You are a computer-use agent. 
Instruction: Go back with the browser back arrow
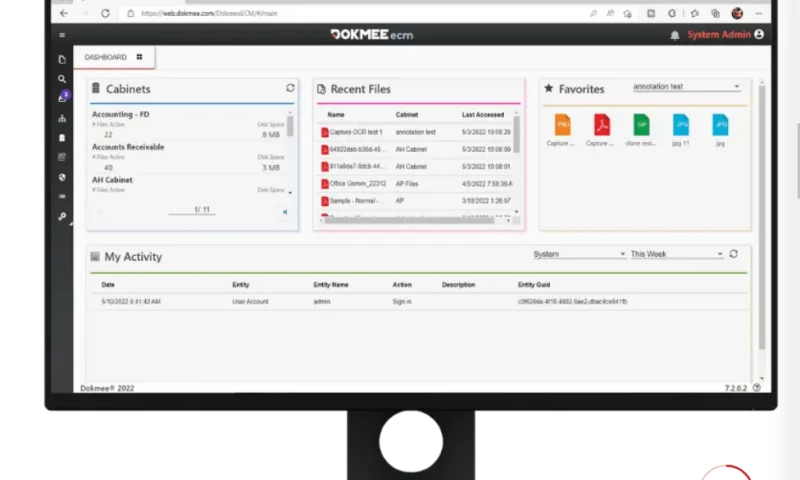64,13
